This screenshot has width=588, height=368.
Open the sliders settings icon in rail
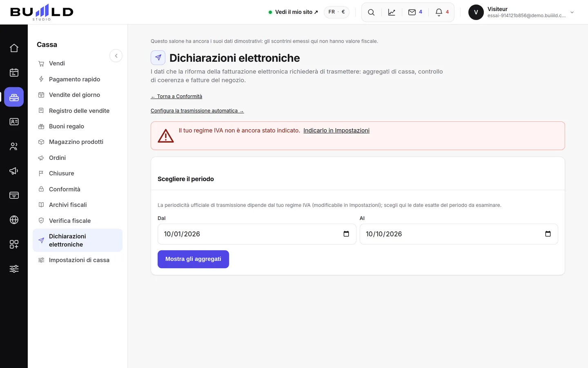(x=14, y=269)
